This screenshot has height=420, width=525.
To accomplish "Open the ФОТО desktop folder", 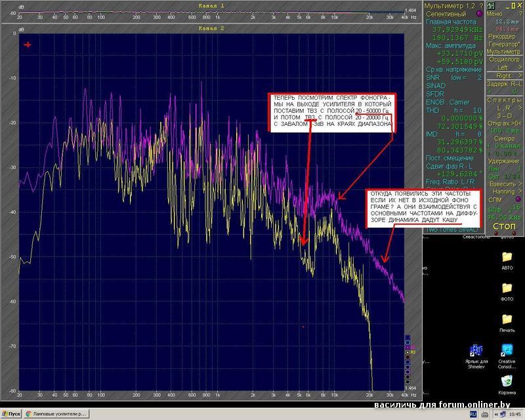I will (507, 289).
